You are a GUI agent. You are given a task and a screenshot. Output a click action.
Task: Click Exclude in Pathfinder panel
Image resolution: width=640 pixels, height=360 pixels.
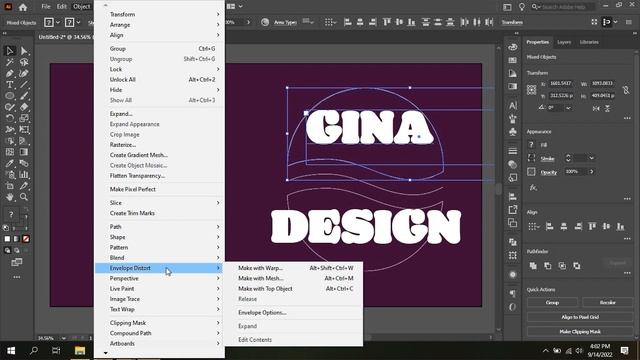(x=577, y=266)
